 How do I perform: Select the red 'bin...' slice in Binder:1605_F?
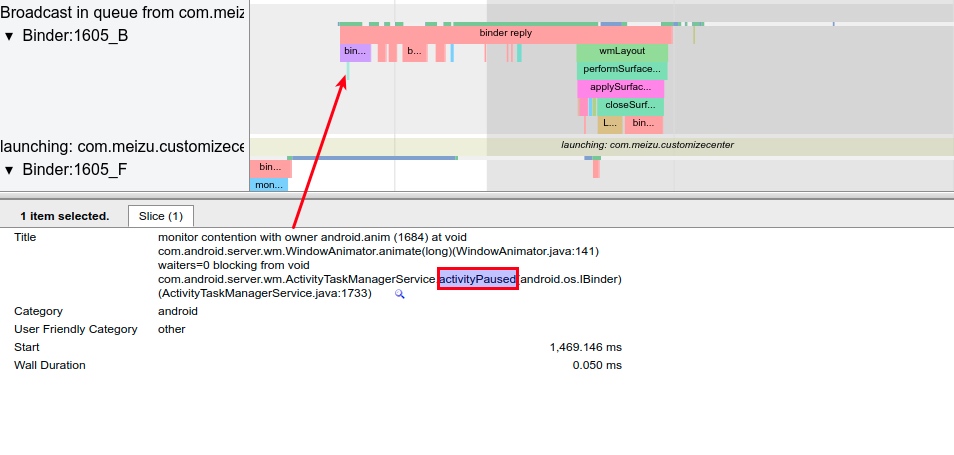[269, 168]
